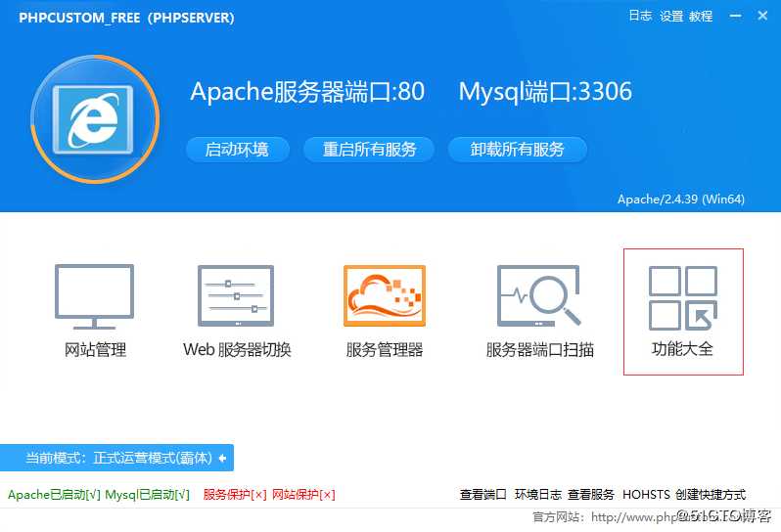Image resolution: width=781 pixels, height=532 pixels.
Task: Click 环境日志 link in status bar
Action: tap(538, 495)
